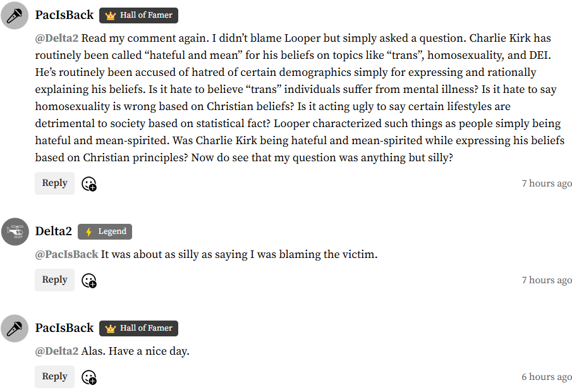Reply to Delta2's comment
The width and height of the screenshot is (572, 392).
pyautogui.click(x=54, y=280)
